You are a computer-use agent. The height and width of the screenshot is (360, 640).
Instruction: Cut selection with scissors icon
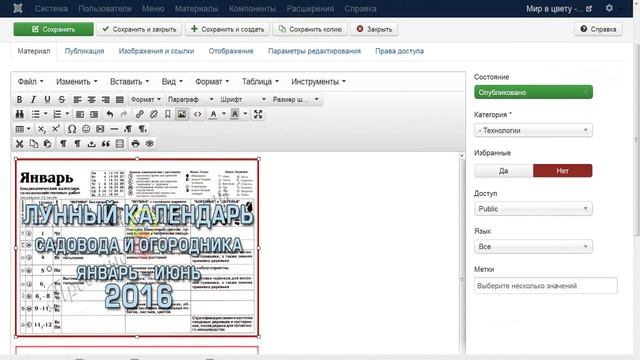coord(19,144)
